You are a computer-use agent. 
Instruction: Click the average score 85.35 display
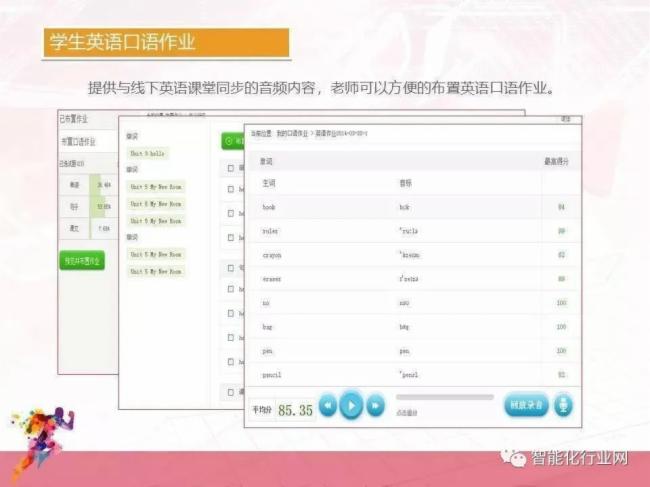point(294,410)
